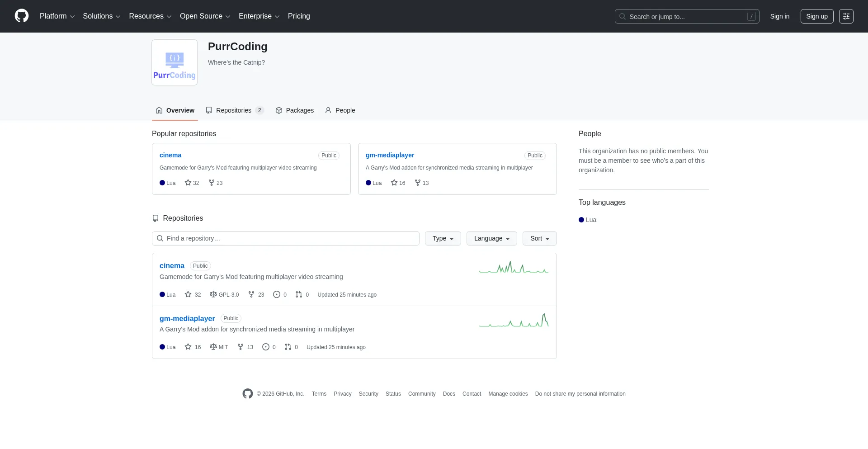Image resolution: width=868 pixels, height=449 pixels.
Task: Click "Updated 25 minutes ago" on gm-mediaplayer row
Action: [336, 347]
